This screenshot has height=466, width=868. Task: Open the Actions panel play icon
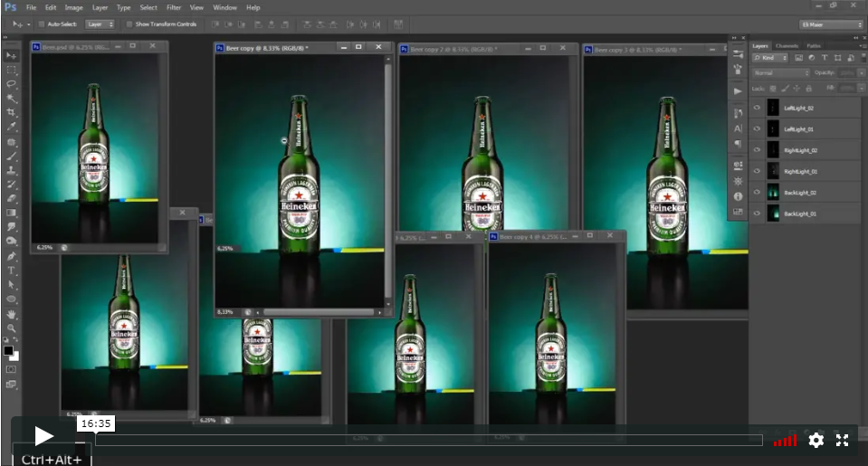coord(738,91)
